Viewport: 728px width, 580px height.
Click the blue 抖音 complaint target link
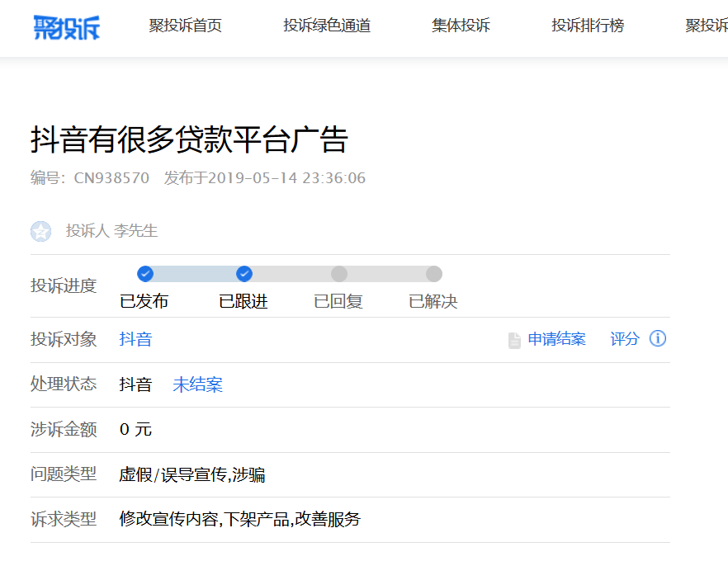pyautogui.click(x=136, y=338)
